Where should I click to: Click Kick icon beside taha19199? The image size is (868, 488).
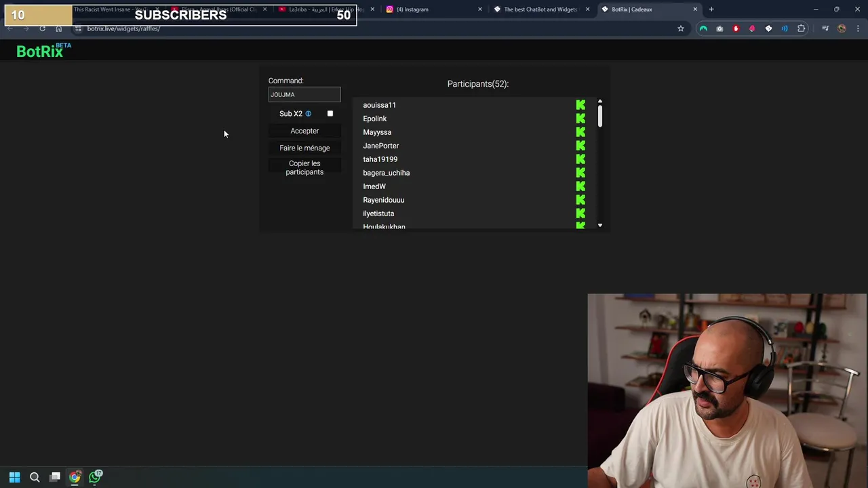click(x=580, y=159)
